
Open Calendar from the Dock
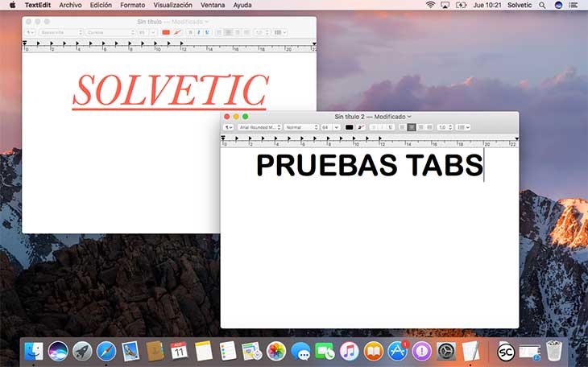point(179,351)
